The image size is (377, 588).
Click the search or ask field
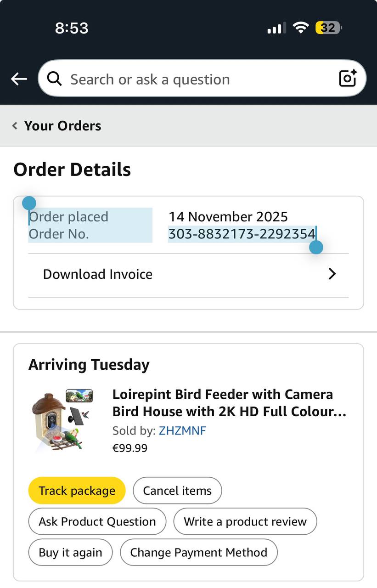coord(197,79)
